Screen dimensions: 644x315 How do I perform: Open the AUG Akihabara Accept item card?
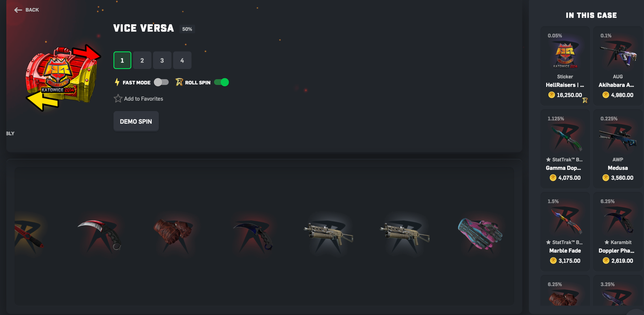tap(618, 66)
